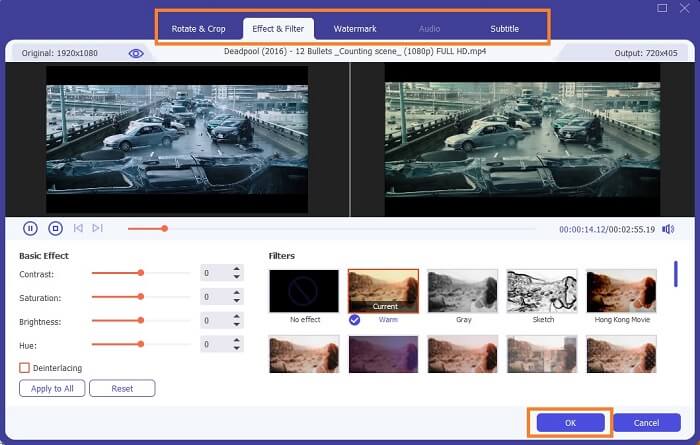700x445 pixels.
Task: Apply the Hong Kong Movie filter
Action: (x=621, y=291)
